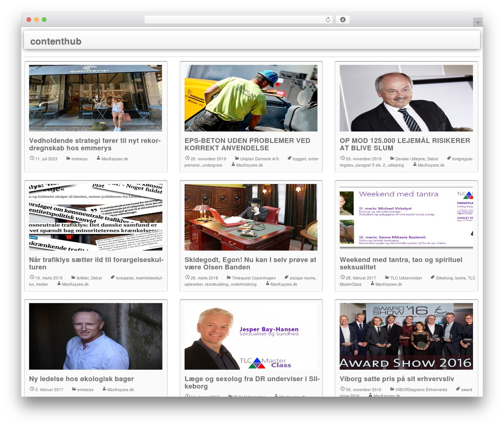This screenshot has height=427, width=504.
Task: Reload the page with the refresh icon
Action: coord(328,20)
